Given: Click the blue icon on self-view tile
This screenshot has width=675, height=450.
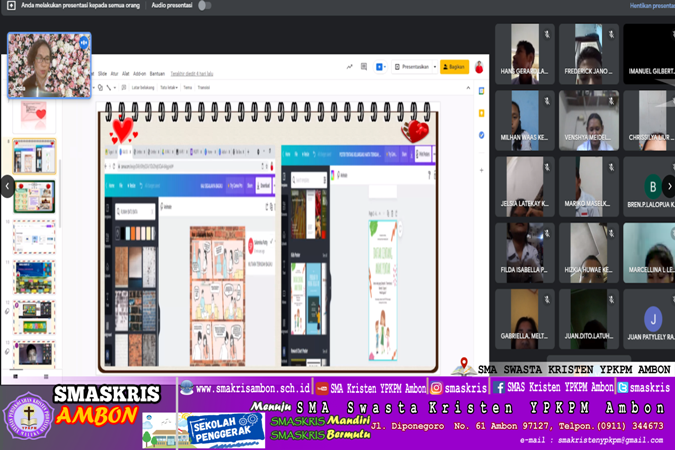Looking at the screenshot, I should (x=84, y=42).
